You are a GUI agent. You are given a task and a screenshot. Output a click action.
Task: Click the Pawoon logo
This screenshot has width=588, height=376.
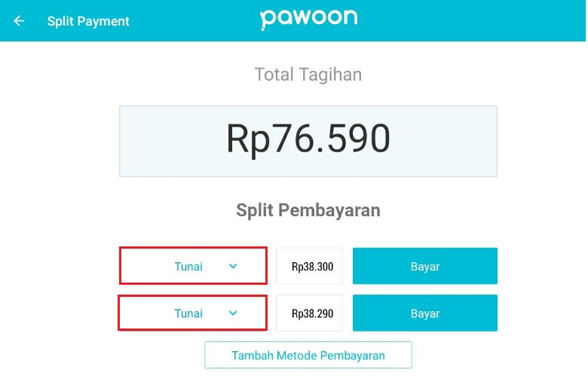(308, 19)
